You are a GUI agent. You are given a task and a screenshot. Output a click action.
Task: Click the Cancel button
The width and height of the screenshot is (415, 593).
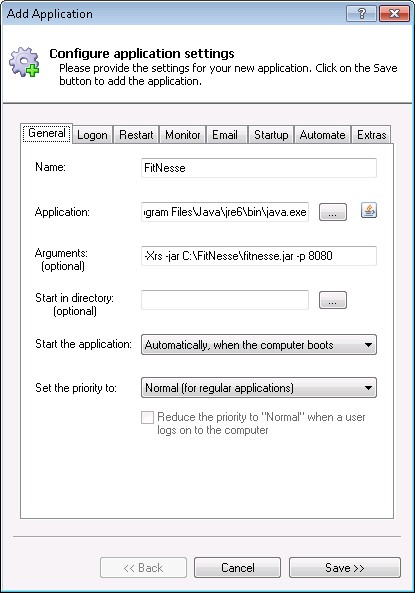coord(238,568)
